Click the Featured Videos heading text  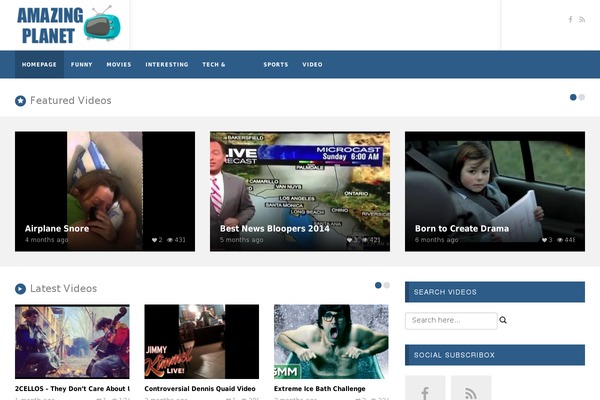[71, 101]
